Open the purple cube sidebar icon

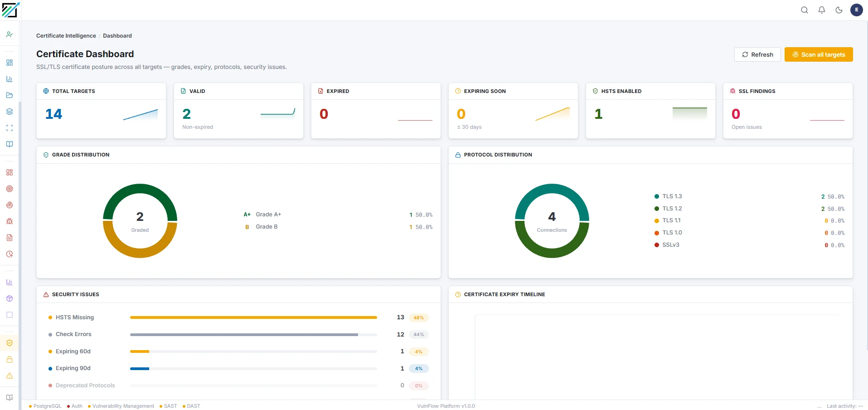click(10, 298)
